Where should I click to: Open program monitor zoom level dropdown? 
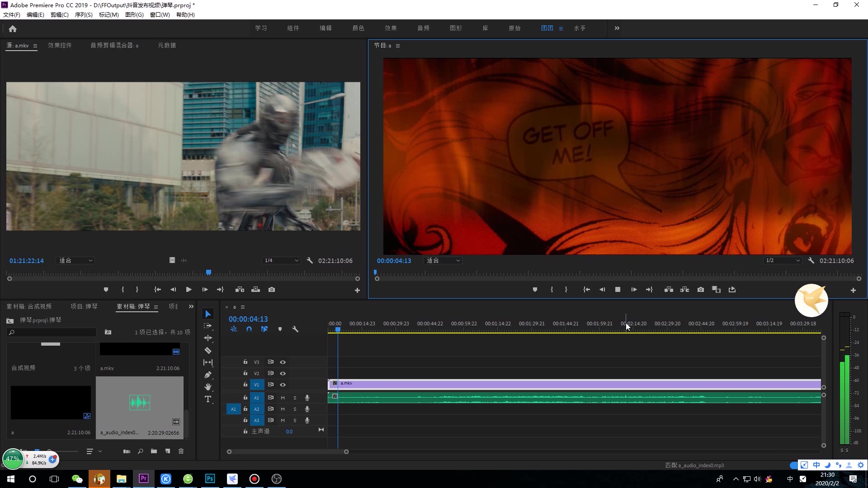(x=443, y=261)
